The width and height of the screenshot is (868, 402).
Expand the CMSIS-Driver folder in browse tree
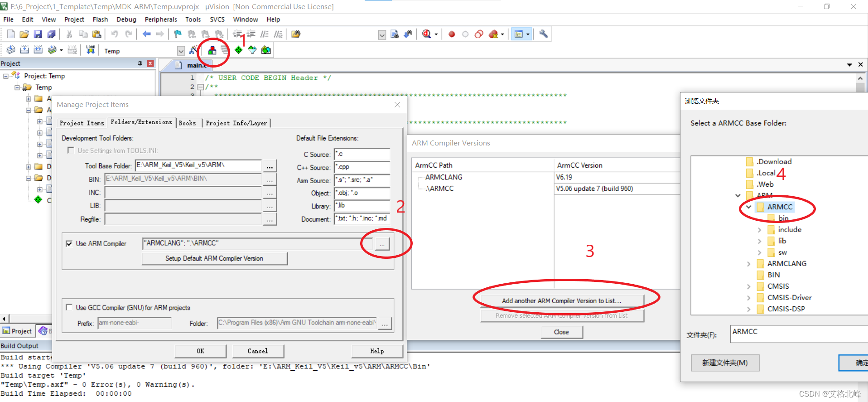click(x=748, y=298)
